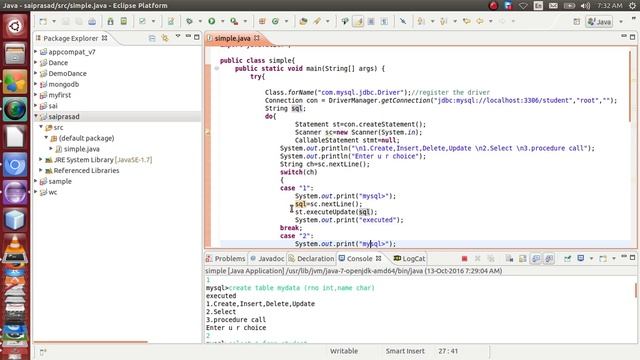This screenshot has height=360, width=640.
Task: Click the Pin Console icon
Action: (568, 258)
